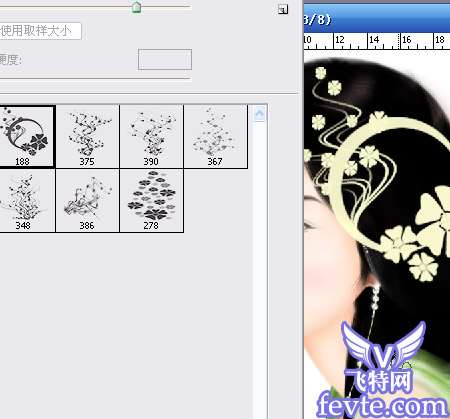Viewport: 450px width, 419px height.
Task: Click the new brush preset icon
Action: pyautogui.click(x=283, y=9)
